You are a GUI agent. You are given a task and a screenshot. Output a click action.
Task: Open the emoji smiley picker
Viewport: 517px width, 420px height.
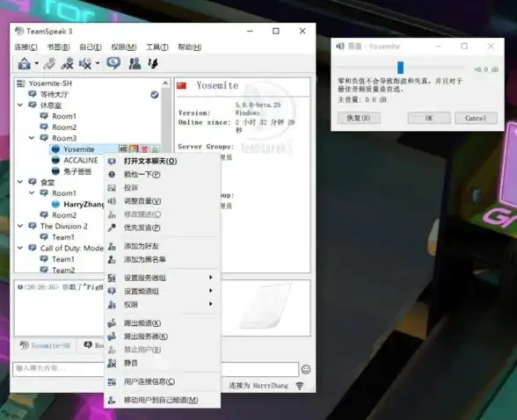[x=306, y=370]
